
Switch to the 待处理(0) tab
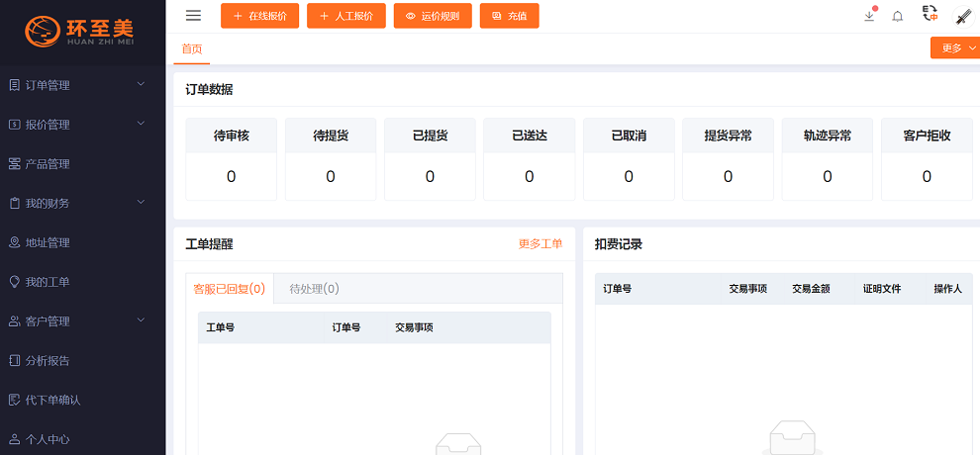[314, 289]
